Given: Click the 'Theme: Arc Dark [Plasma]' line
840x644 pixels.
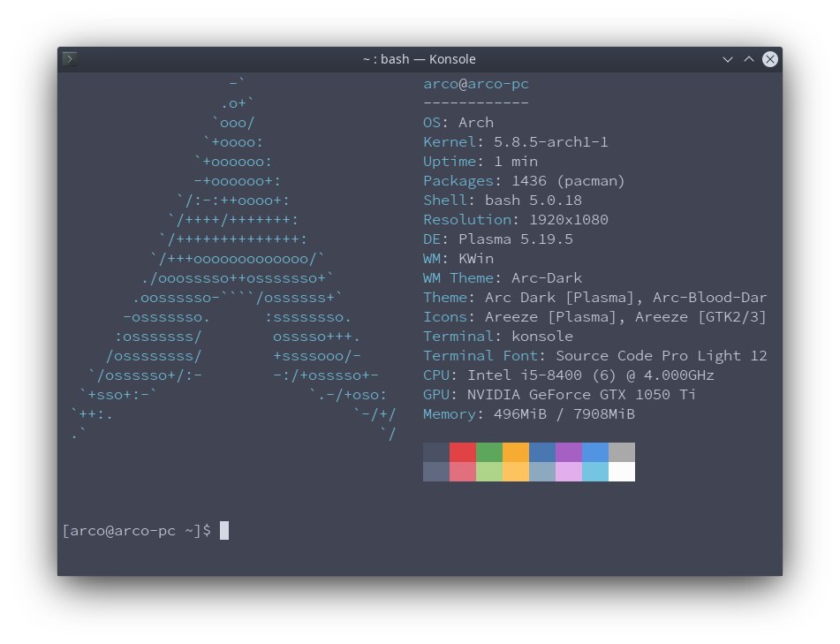Looking at the screenshot, I should [x=594, y=298].
